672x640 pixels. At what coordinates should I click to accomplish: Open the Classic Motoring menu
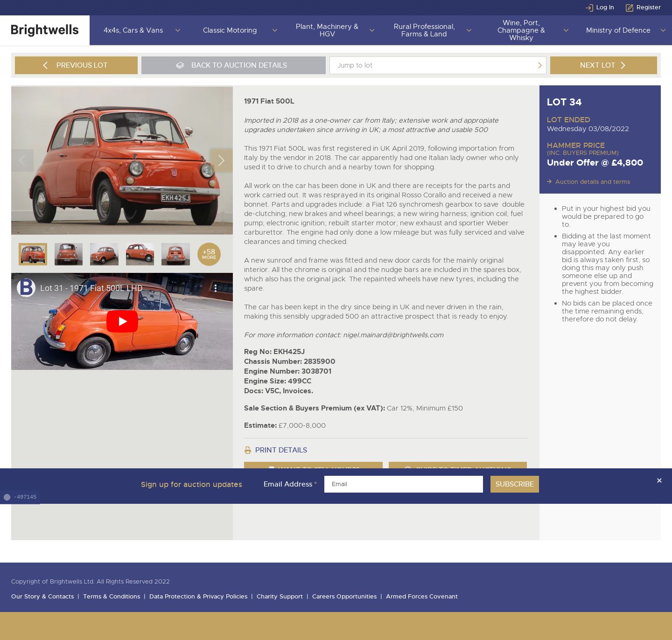pyautogui.click(x=230, y=30)
